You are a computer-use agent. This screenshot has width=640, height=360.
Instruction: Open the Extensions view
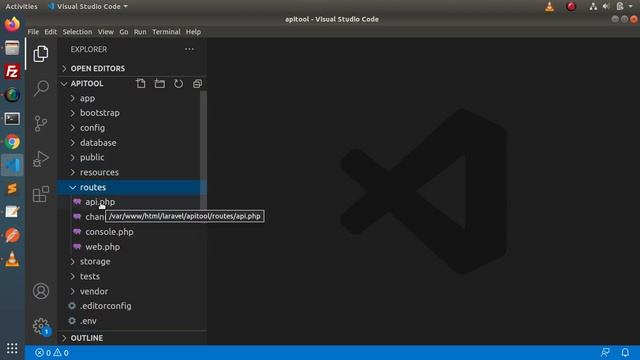[x=41, y=194]
